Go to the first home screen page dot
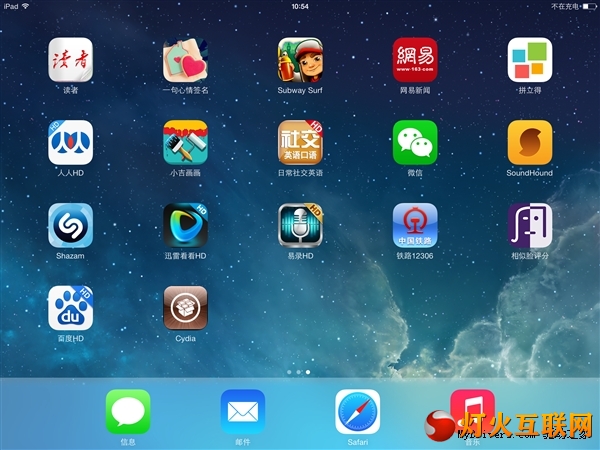This screenshot has width=600, height=450. (289, 372)
